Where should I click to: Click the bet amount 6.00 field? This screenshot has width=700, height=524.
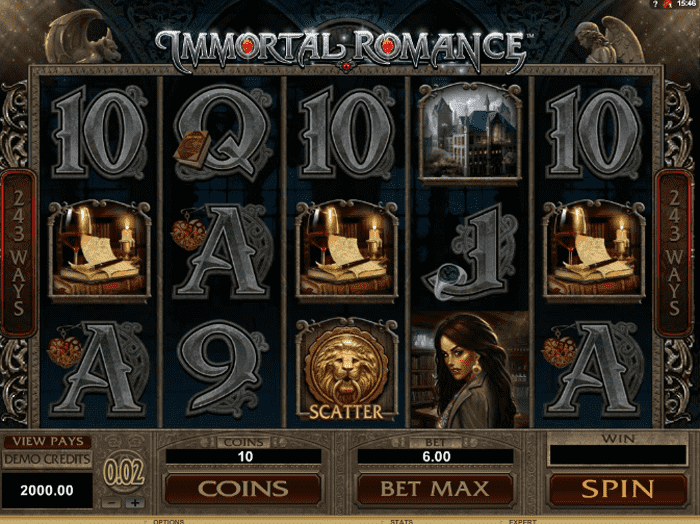tap(436, 456)
